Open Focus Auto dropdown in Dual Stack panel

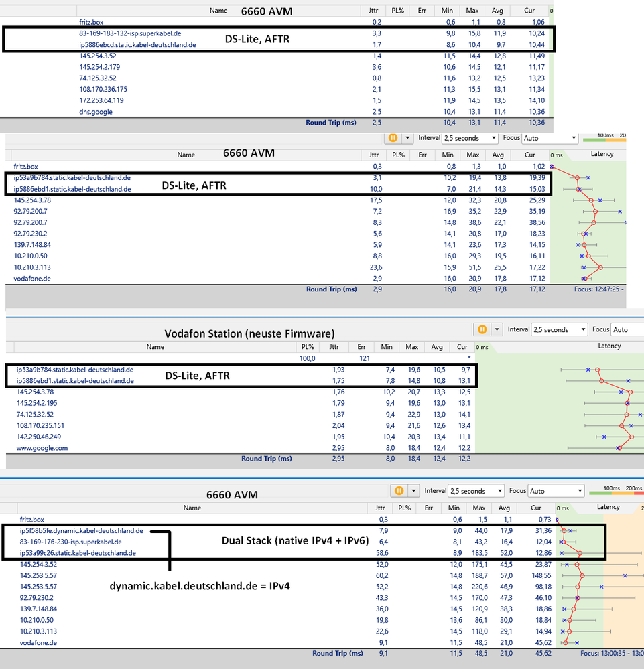point(556,491)
